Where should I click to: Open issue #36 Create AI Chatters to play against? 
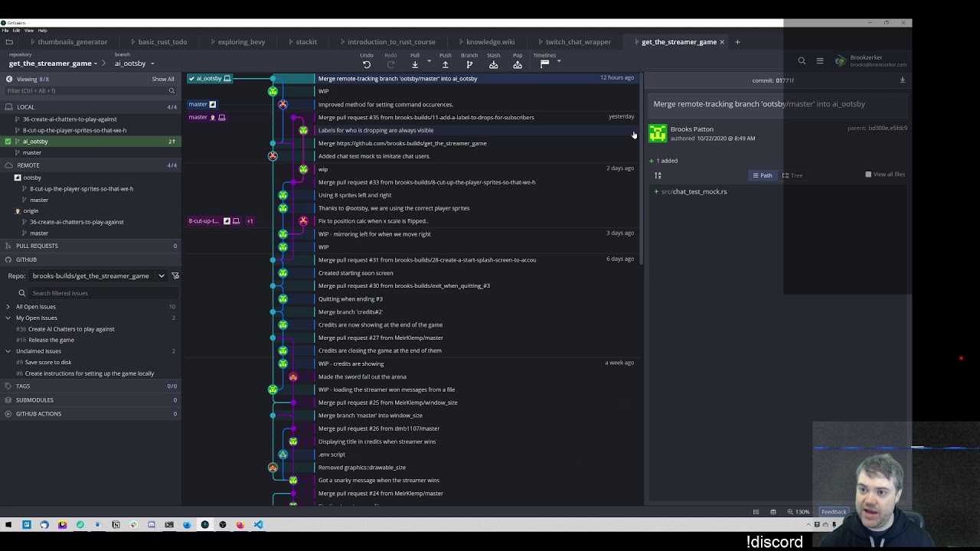71,329
